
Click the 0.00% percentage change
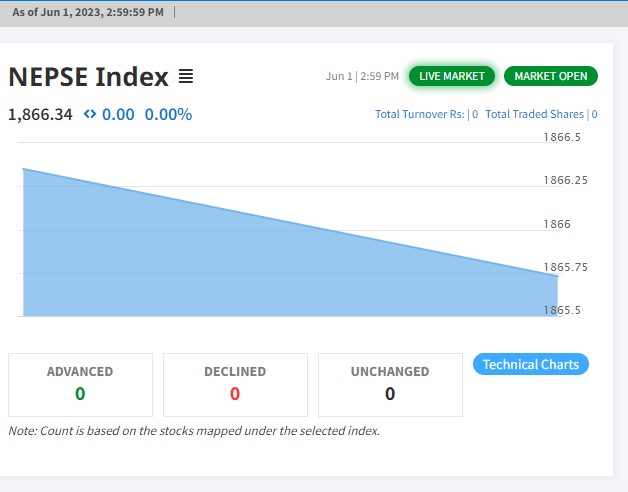[x=168, y=114]
